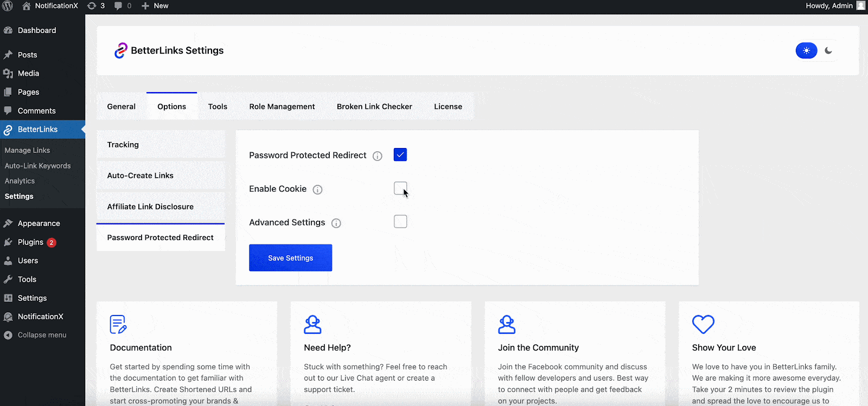Switch settings to dark mode

coord(827,50)
